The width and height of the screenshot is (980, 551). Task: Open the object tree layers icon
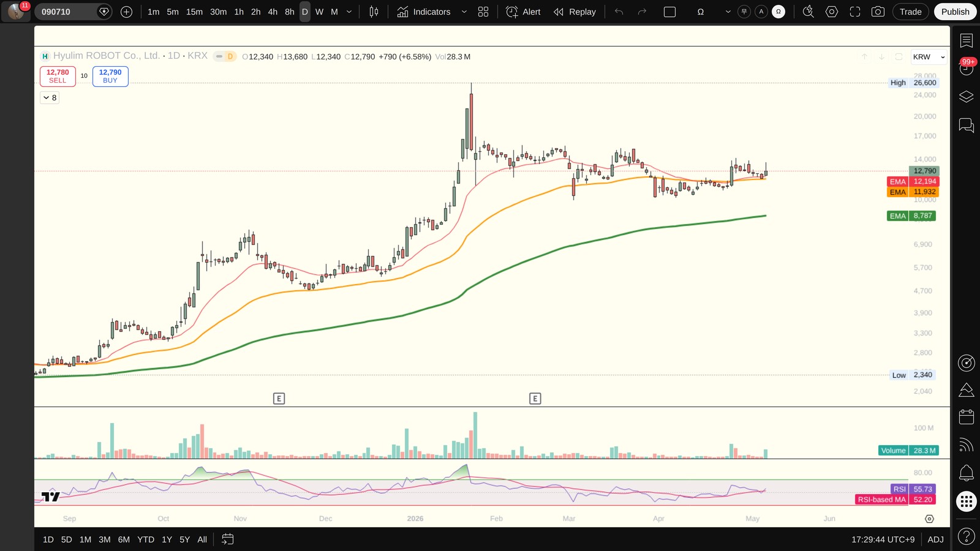point(967,97)
